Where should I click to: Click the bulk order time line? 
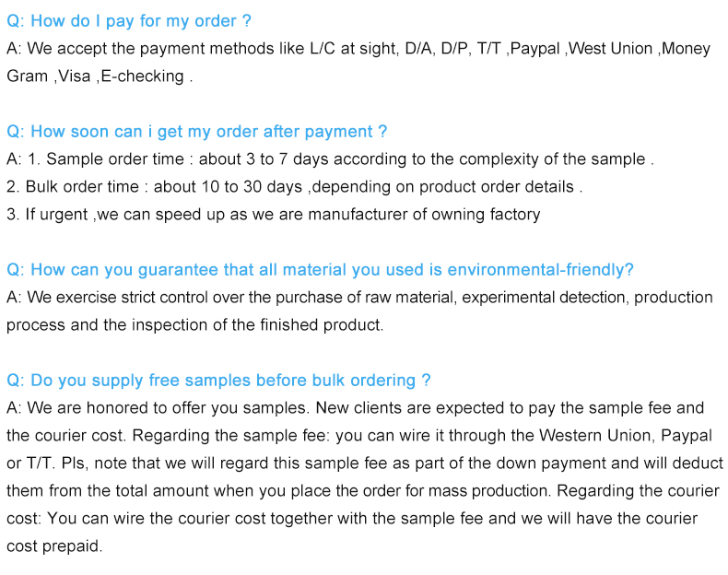click(295, 186)
